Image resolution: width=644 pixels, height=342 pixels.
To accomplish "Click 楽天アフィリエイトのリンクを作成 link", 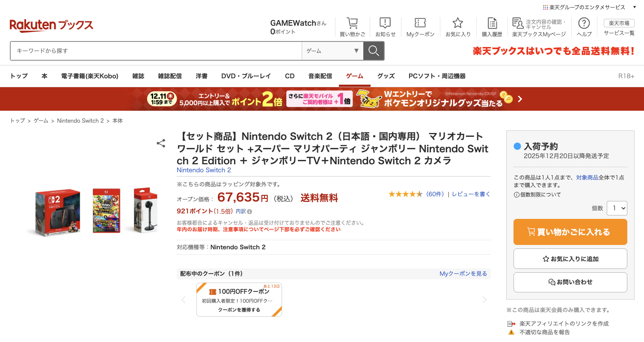I will click(564, 324).
